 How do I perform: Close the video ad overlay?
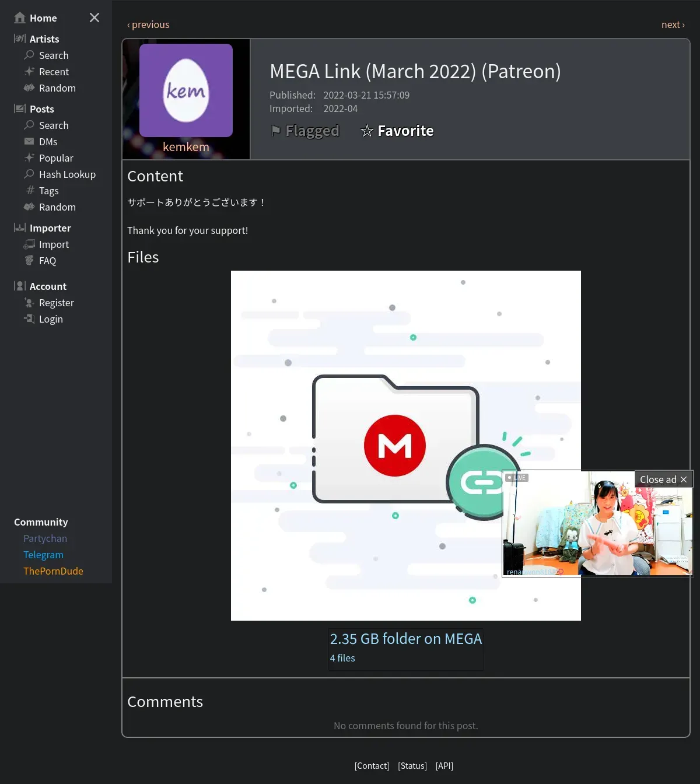click(x=664, y=480)
